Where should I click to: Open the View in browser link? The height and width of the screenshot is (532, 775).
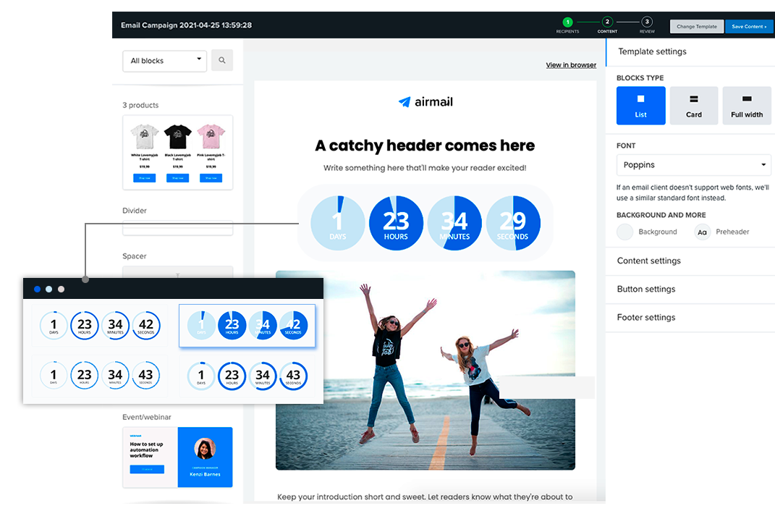coord(571,65)
